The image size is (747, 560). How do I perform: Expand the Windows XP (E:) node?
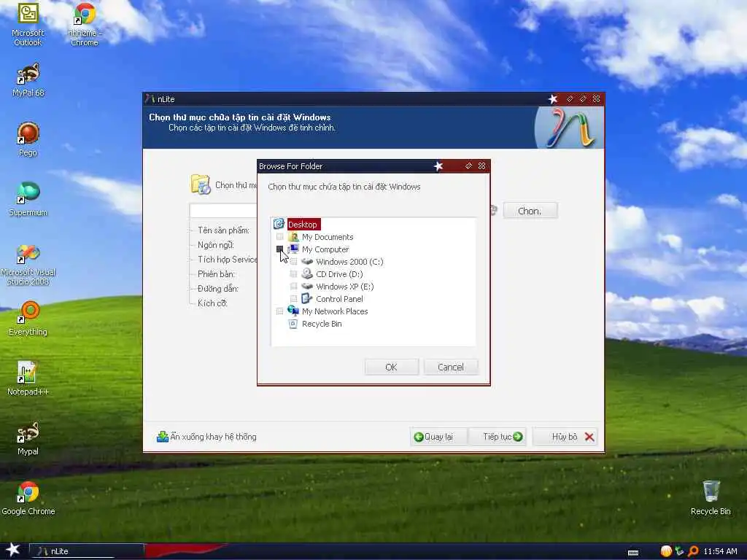[x=293, y=286]
